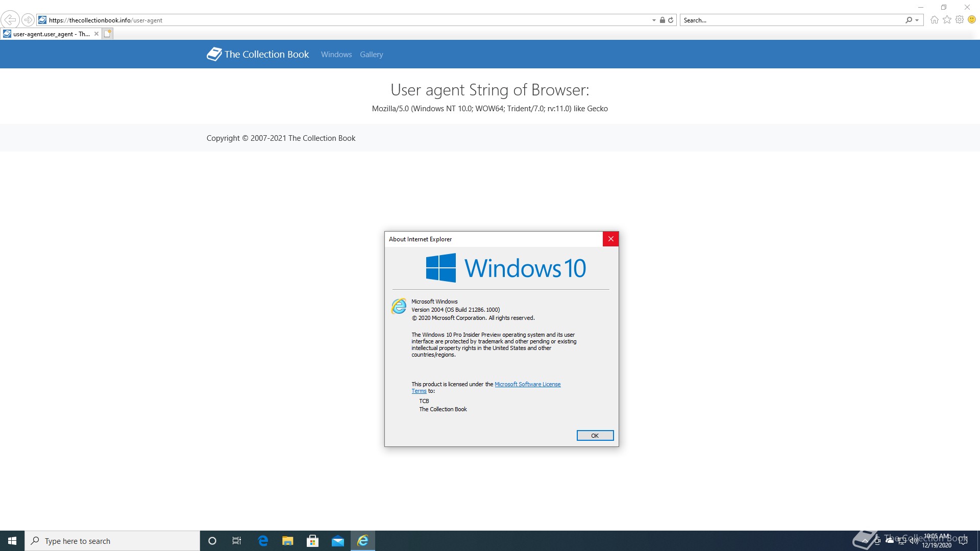Click the site favicon in address bar

(42, 20)
